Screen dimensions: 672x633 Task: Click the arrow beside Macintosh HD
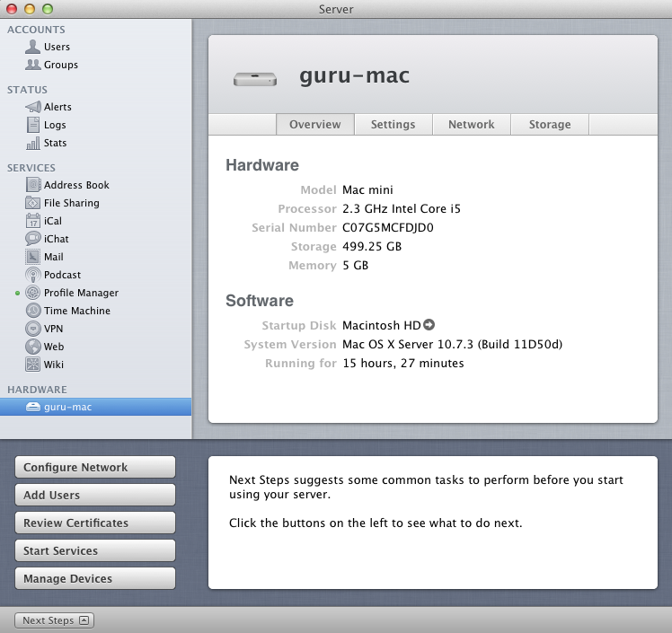pos(429,325)
